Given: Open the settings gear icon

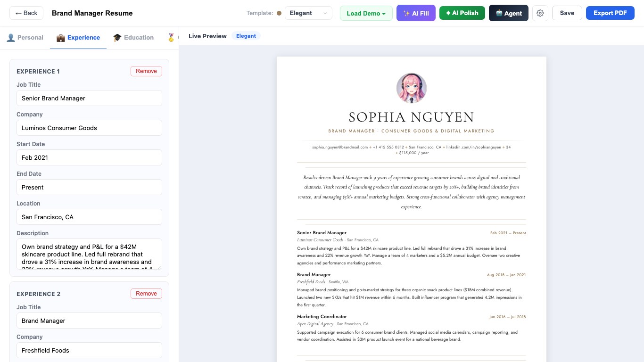Looking at the screenshot, I should [x=540, y=13].
